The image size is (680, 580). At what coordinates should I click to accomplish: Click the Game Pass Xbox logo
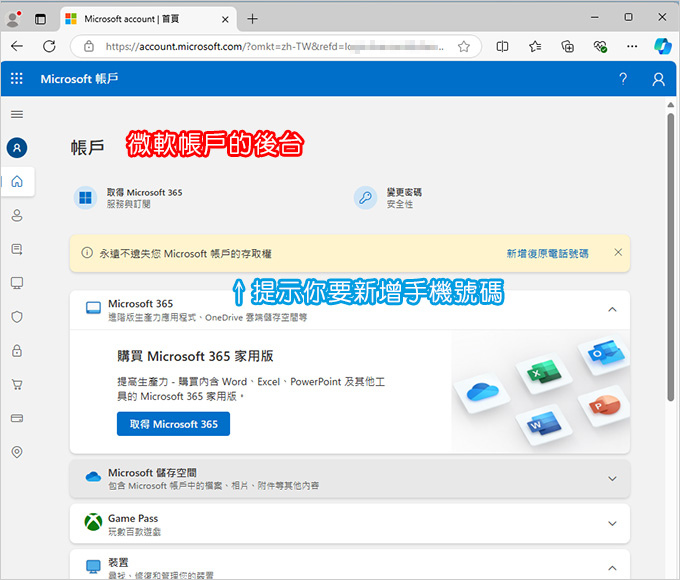(93, 522)
